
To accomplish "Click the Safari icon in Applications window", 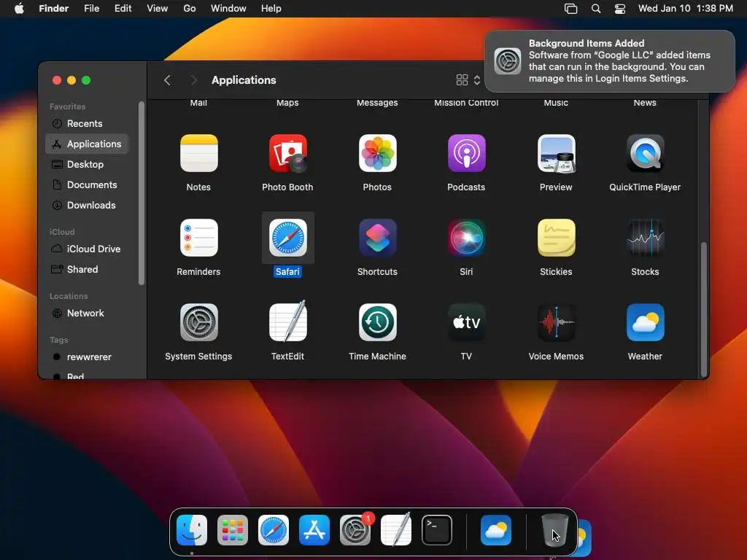I will click(x=287, y=238).
